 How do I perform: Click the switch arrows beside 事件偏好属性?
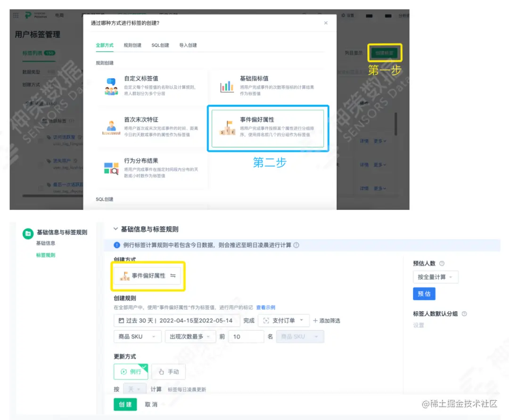tap(173, 275)
